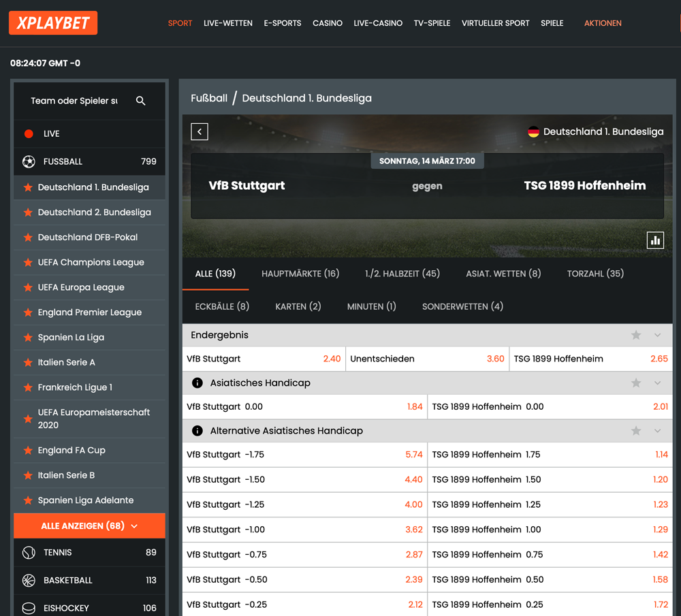Click the Eishockey puck icon
Image resolution: width=681 pixels, height=616 pixels.
pyautogui.click(x=29, y=609)
